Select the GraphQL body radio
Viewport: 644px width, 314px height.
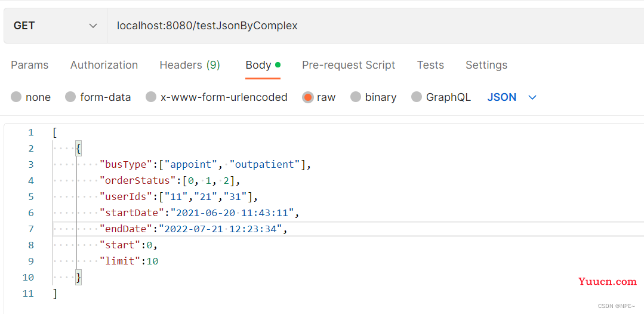click(417, 97)
